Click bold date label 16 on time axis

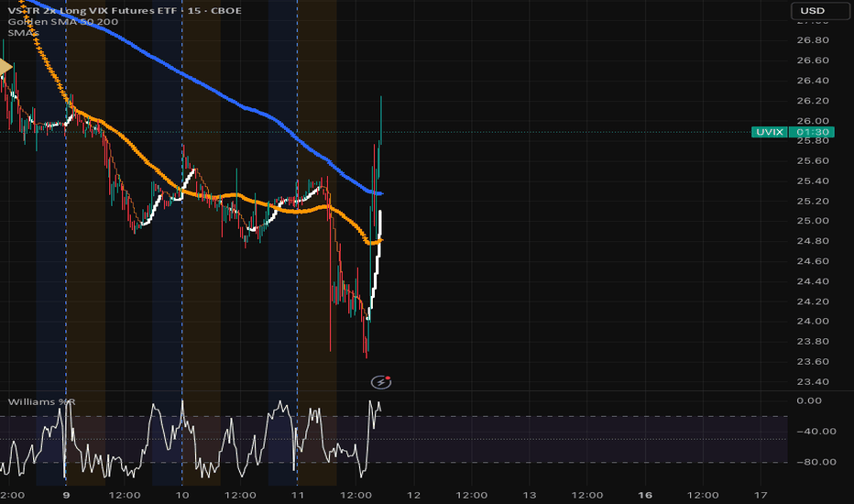[x=645, y=495]
